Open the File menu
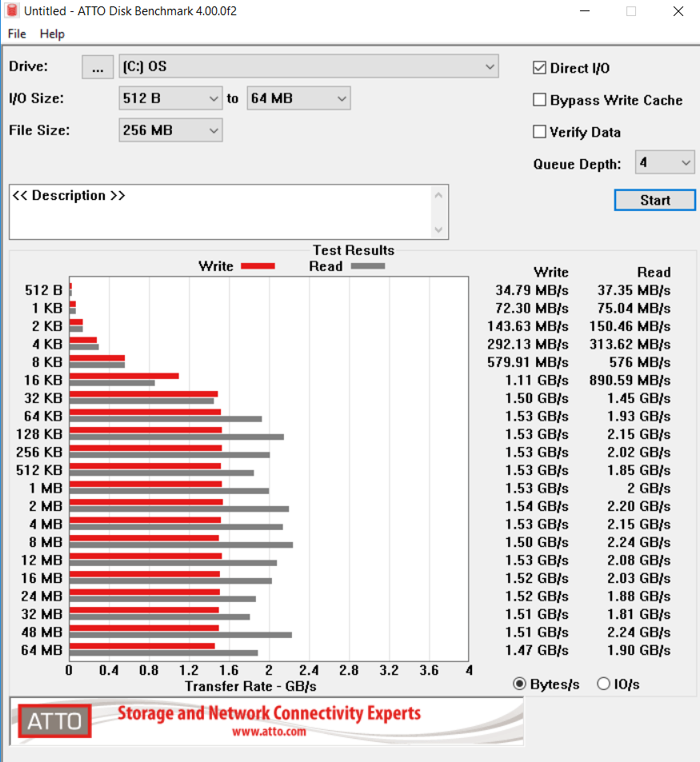This screenshot has width=700, height=762. [17, 34]
